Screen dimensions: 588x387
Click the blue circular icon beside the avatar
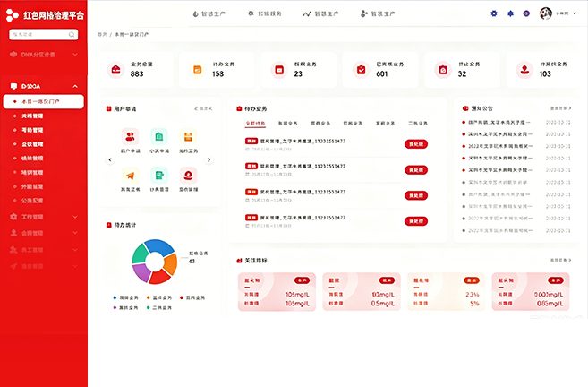tap(526, 13)
